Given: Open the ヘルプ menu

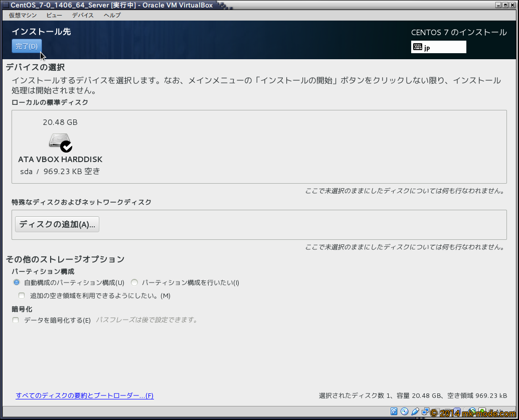Looking at the screenshot, I should tap(112, 15).
